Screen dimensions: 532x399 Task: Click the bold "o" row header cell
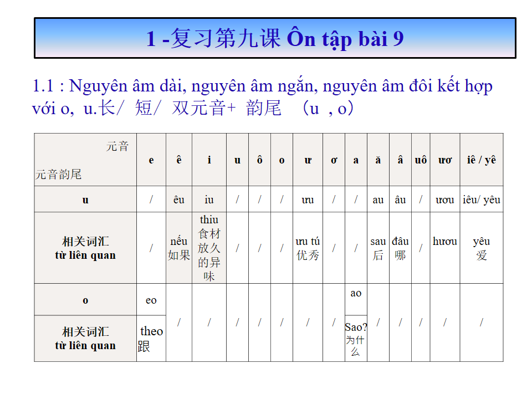tap(85, 300)
